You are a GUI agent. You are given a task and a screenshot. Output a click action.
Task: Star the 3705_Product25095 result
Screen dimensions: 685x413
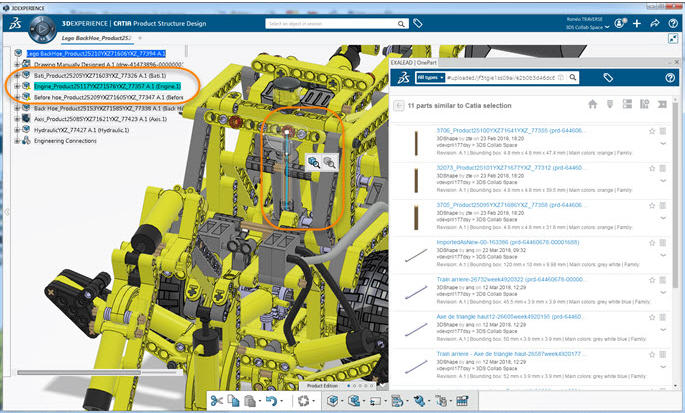652,205
